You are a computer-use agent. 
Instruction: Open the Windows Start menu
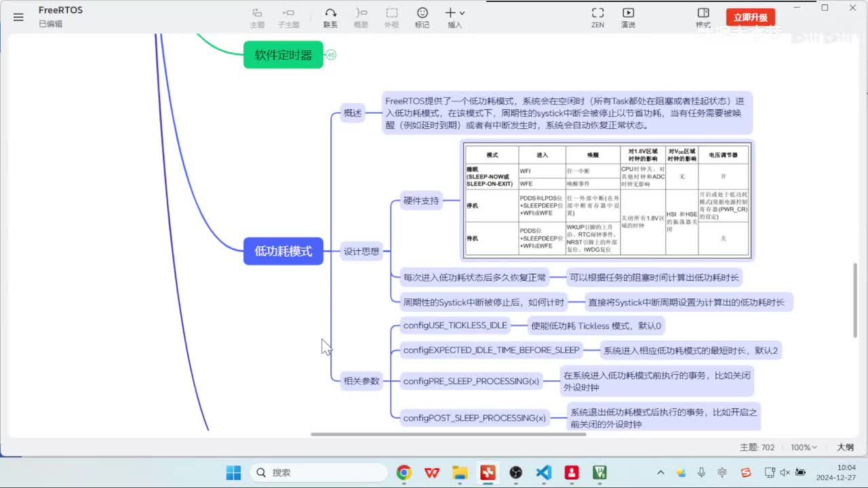tap(233, 472)
